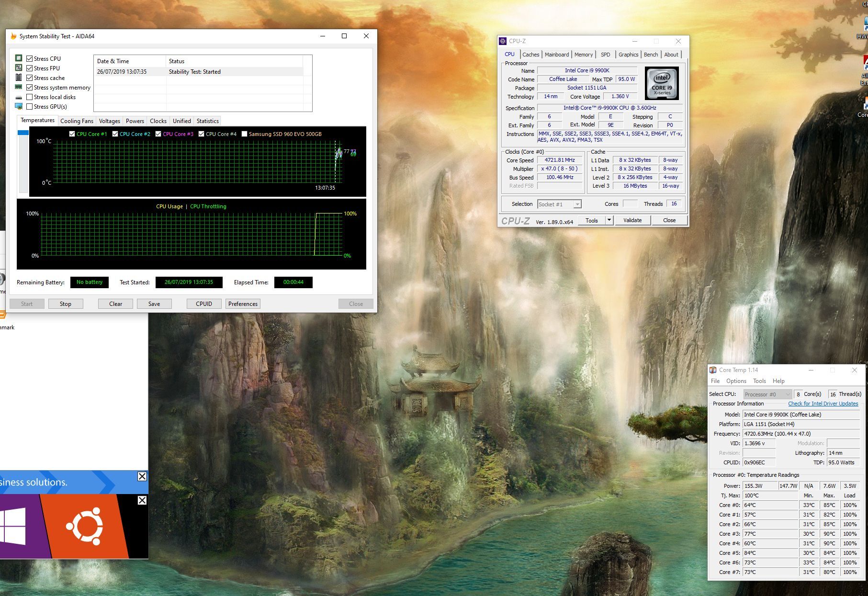Open the Powers tab in AIDA64
Screen dimensions: 868x596
click(135, 121)
